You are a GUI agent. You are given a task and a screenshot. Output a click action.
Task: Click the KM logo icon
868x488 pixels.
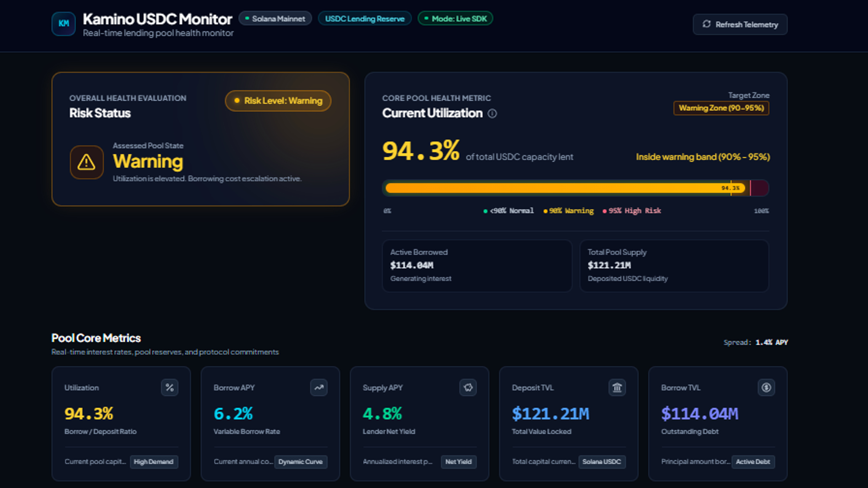click(63, 24)
